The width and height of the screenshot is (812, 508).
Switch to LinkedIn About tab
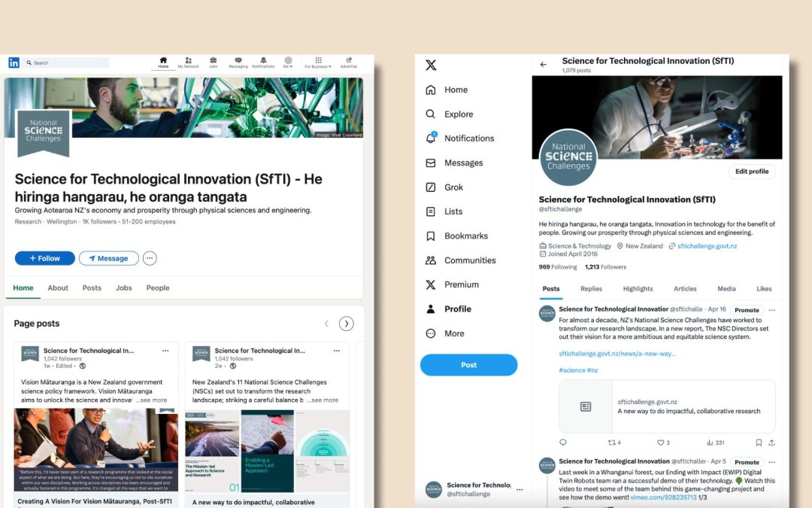tap(58, 288)
